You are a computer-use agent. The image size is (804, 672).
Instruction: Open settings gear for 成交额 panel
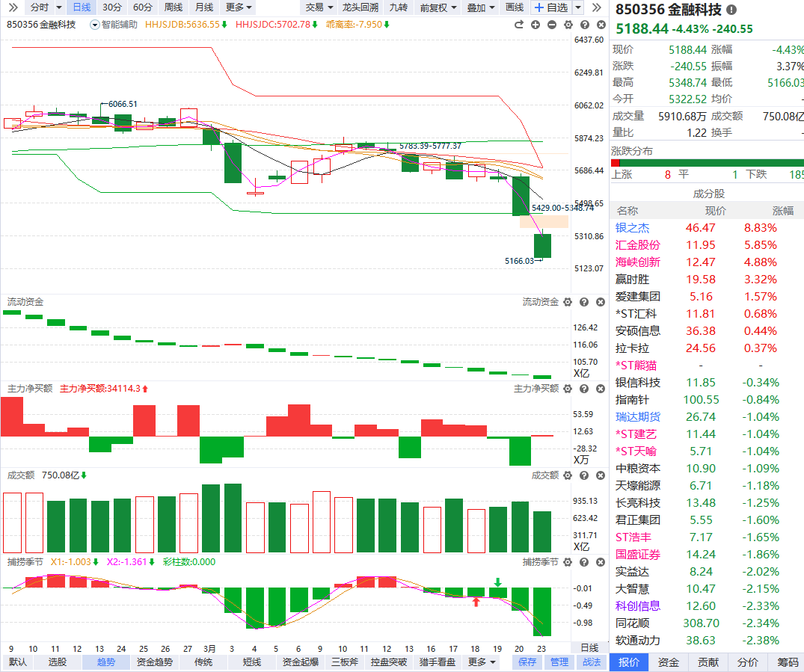click(568, 475)
